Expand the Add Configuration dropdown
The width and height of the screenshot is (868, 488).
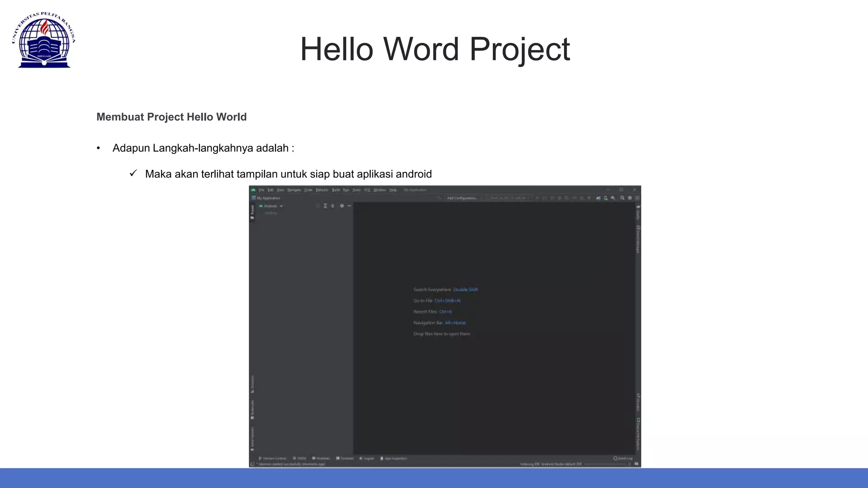462,198
